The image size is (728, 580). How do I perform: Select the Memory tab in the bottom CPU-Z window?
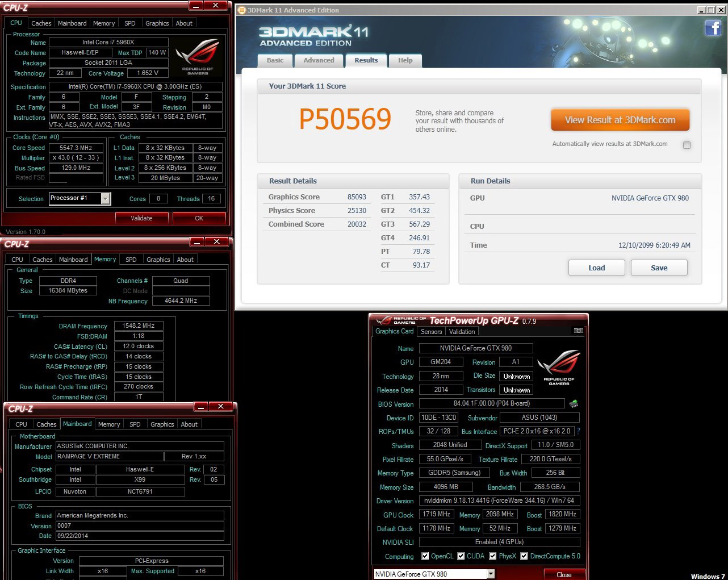pyautogui.click(x=109, y=424)
